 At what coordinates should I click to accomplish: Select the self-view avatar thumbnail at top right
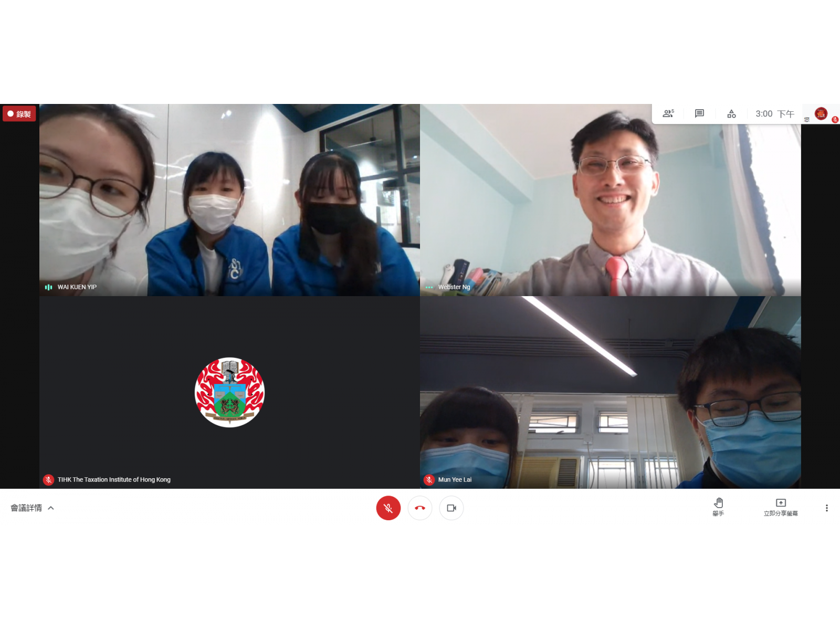pos(821,113)
